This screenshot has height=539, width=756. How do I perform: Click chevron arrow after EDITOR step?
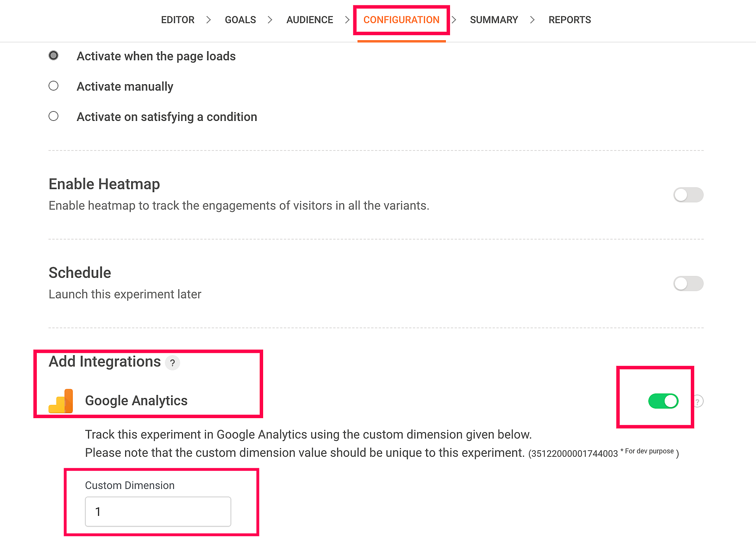(209, 20)
